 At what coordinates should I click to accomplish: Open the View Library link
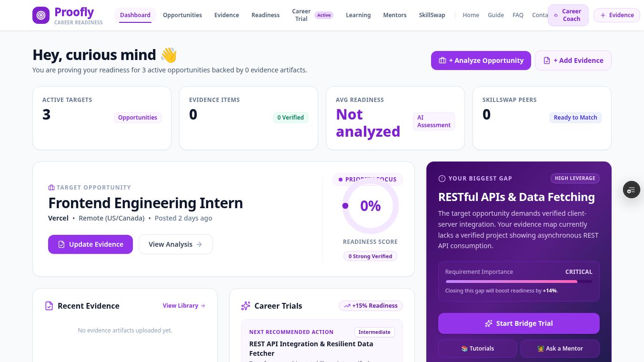(x=184, y=306)
